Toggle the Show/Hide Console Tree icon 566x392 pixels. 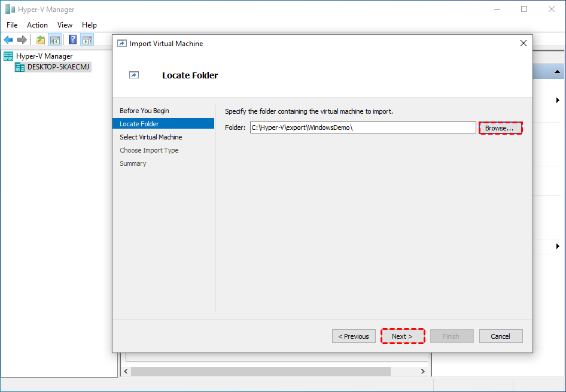[x=55, y=39]
